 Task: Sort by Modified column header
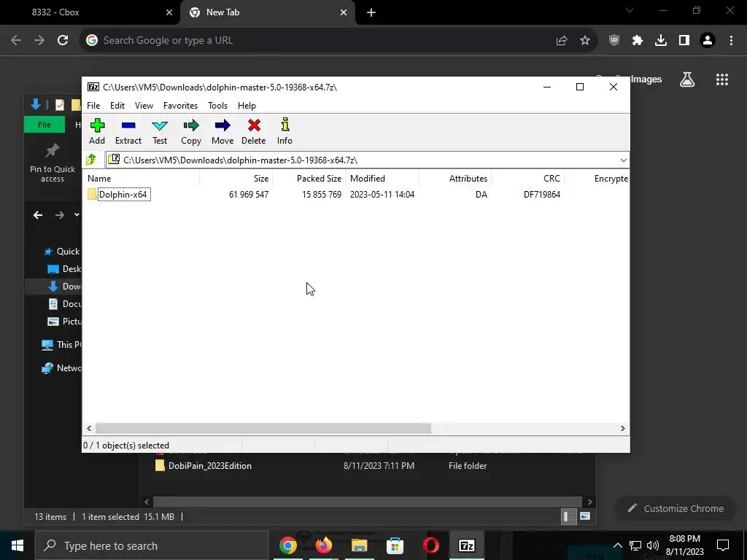point(382,179)
